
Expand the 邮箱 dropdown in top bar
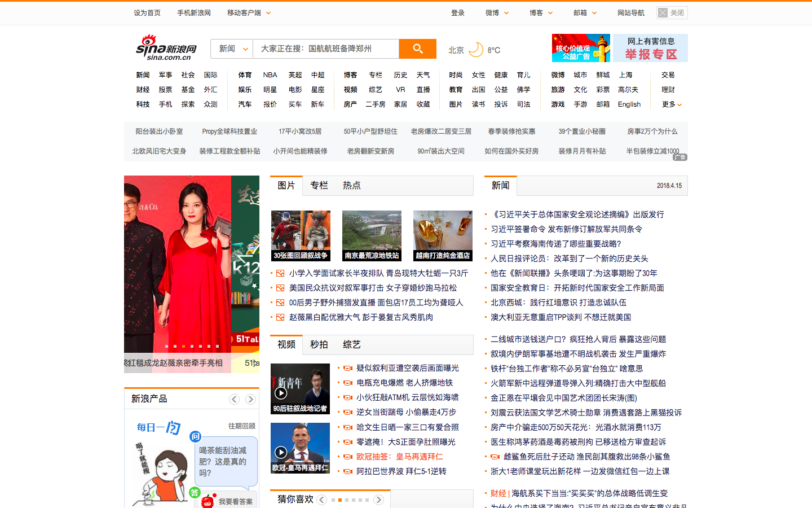(x=585, y=12)
